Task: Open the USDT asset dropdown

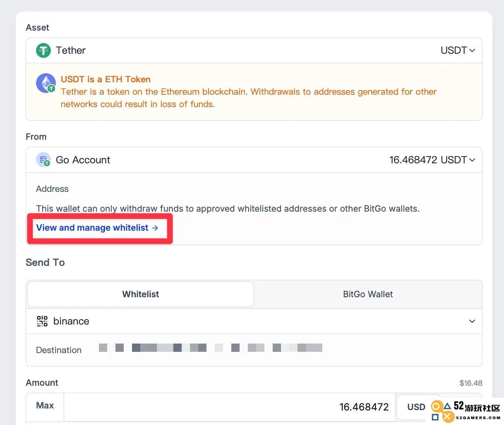Action: click(x=458, y=50)
